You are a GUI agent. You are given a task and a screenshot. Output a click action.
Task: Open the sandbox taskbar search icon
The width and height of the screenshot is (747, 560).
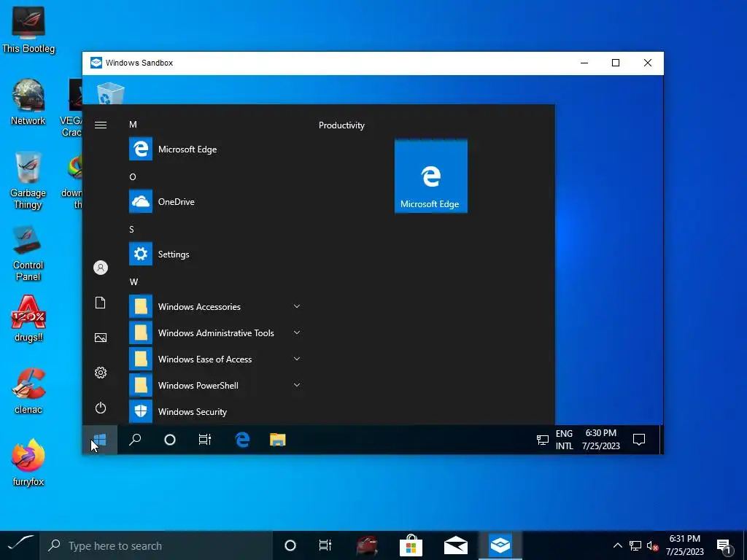(x=135, y=440)
